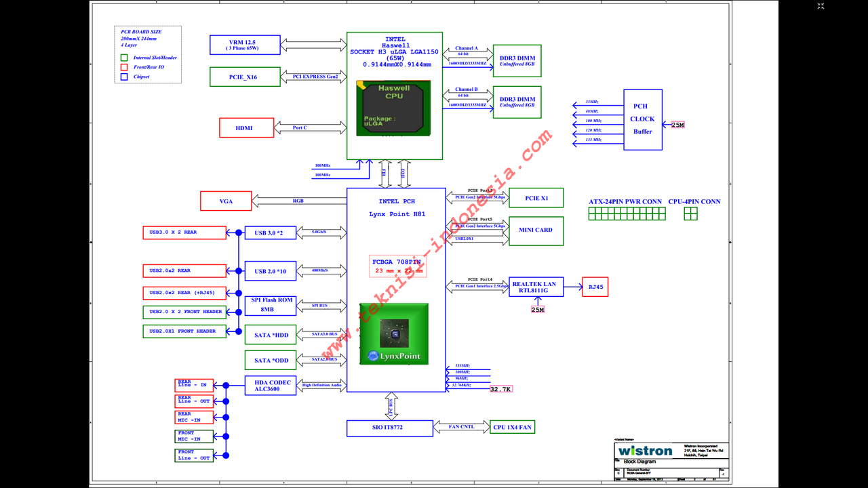Click the 25M label under Realtek LAN
The image size is (868, 488).
[537, 310]
